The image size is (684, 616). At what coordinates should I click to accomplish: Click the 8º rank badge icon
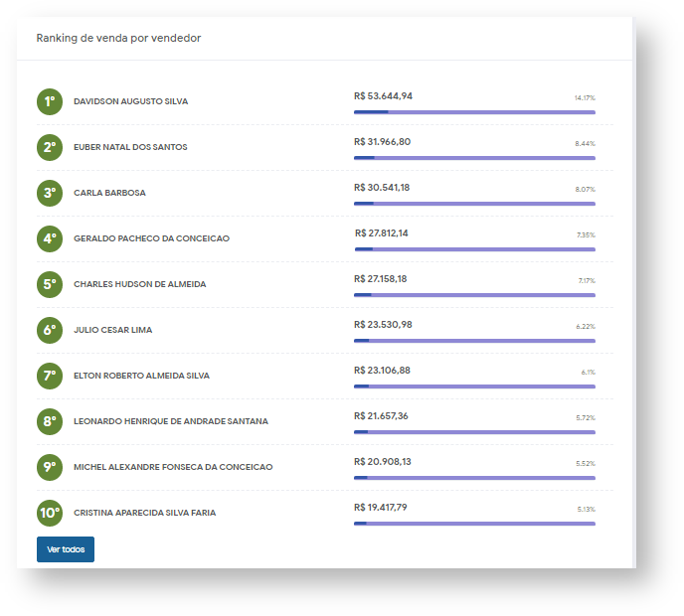50,421
